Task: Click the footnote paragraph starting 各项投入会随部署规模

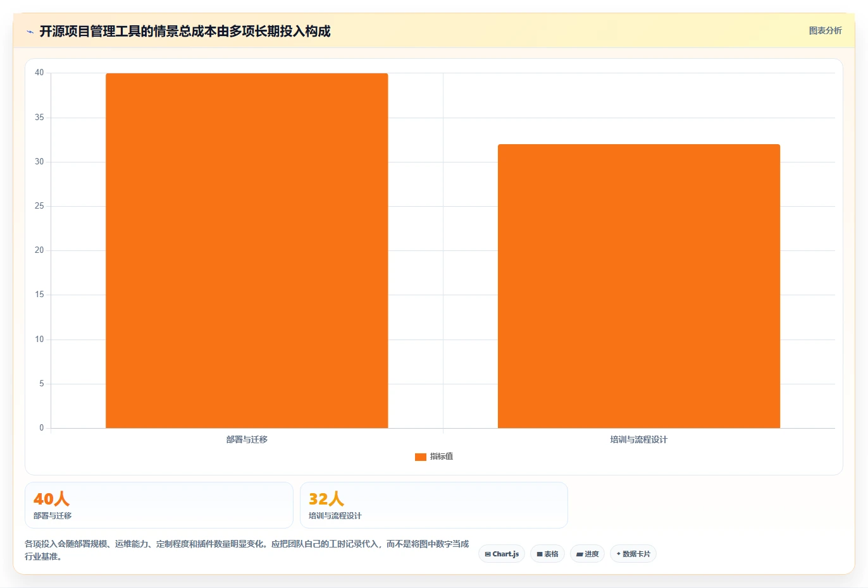Action: click(247, 550)
